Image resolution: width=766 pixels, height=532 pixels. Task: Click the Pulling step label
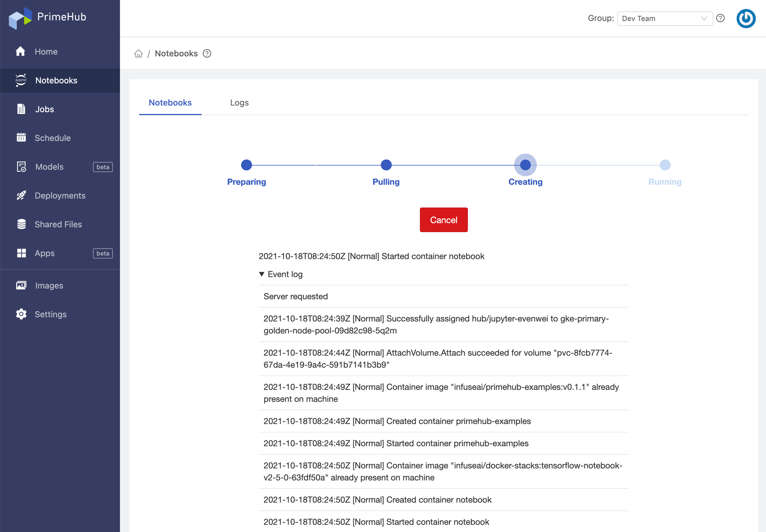386,182
